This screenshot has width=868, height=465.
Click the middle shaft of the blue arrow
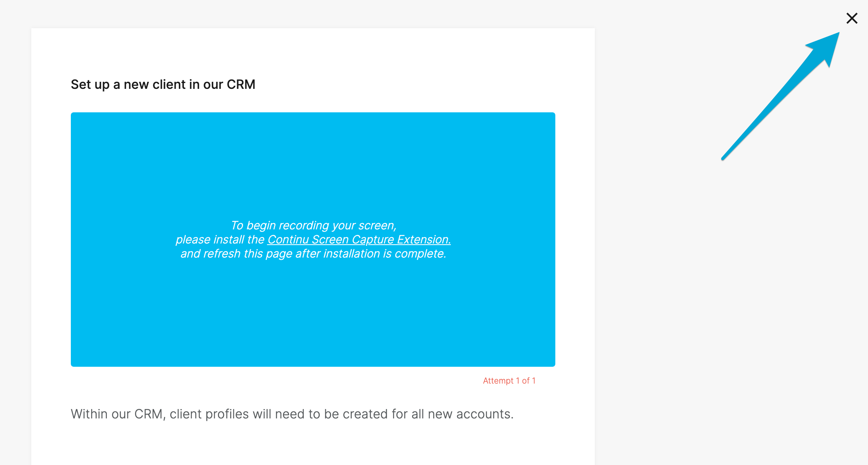tap(779, 98)
